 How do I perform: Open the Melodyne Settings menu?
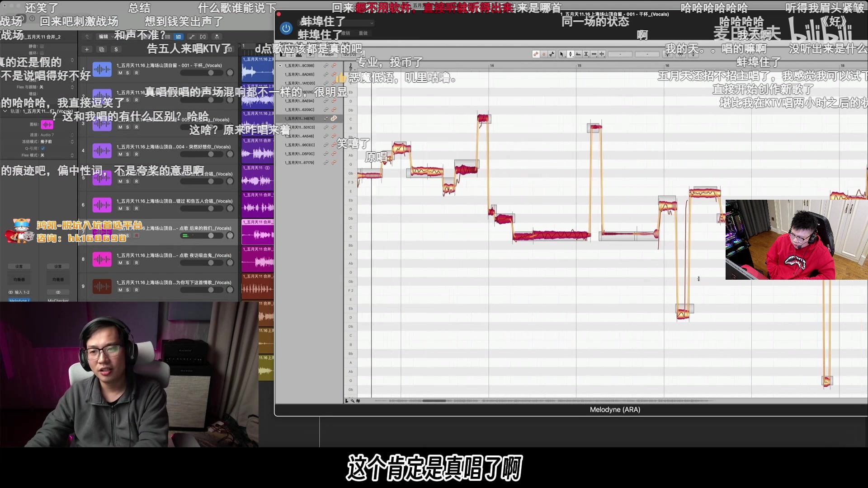[286, 43]
